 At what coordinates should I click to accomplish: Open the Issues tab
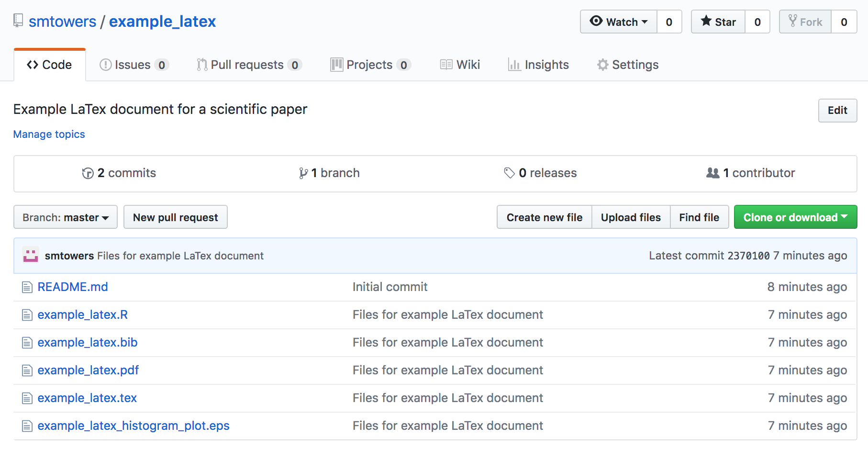[134, 65]
